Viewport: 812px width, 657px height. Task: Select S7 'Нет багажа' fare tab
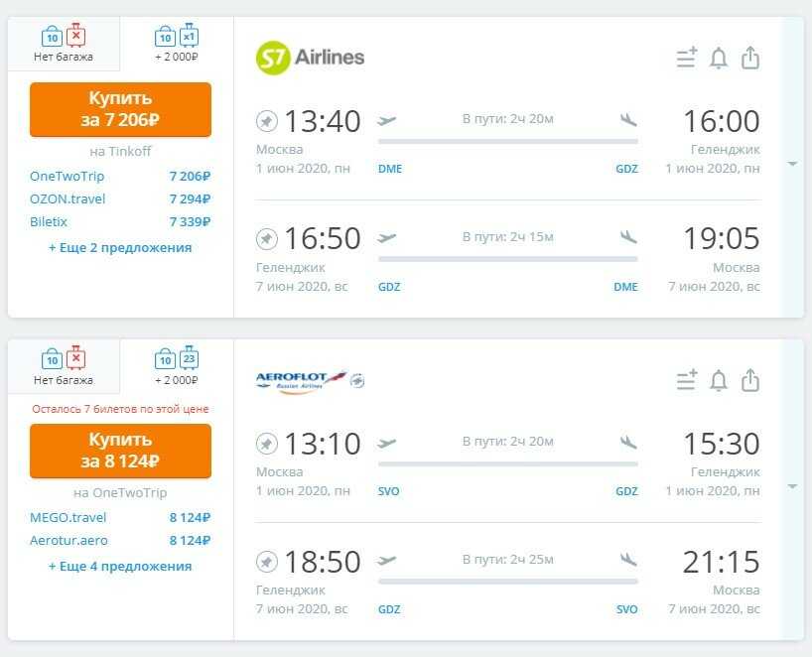point(64,44)
